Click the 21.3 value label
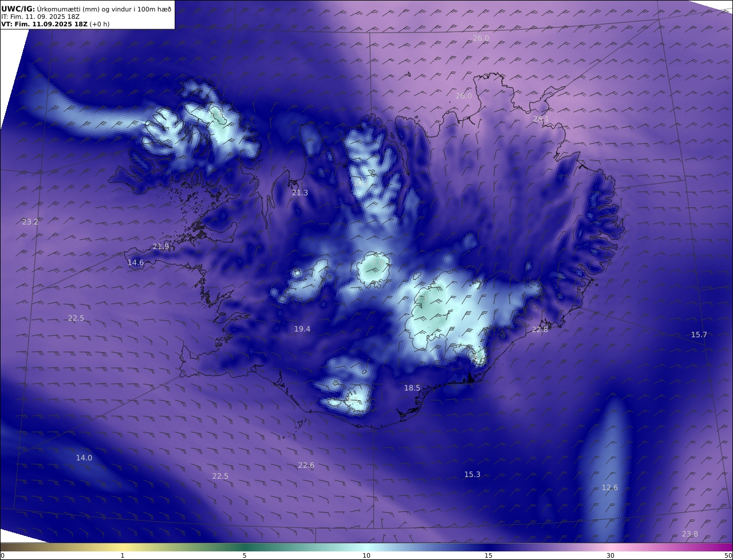The height and width of the screenshot is (560, 733). pos(299,193)
